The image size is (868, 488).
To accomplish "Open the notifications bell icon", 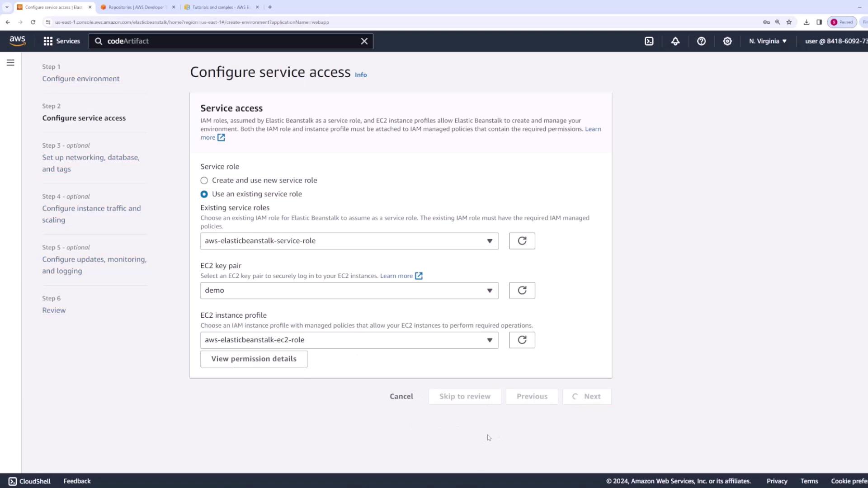I will click(x=675, y=41).
